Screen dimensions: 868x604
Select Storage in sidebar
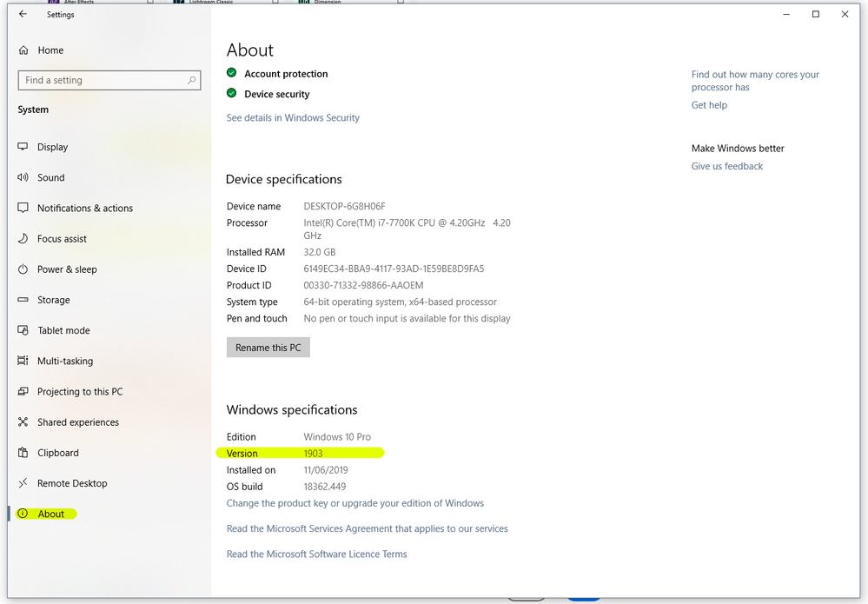click(x=54, y=300)
